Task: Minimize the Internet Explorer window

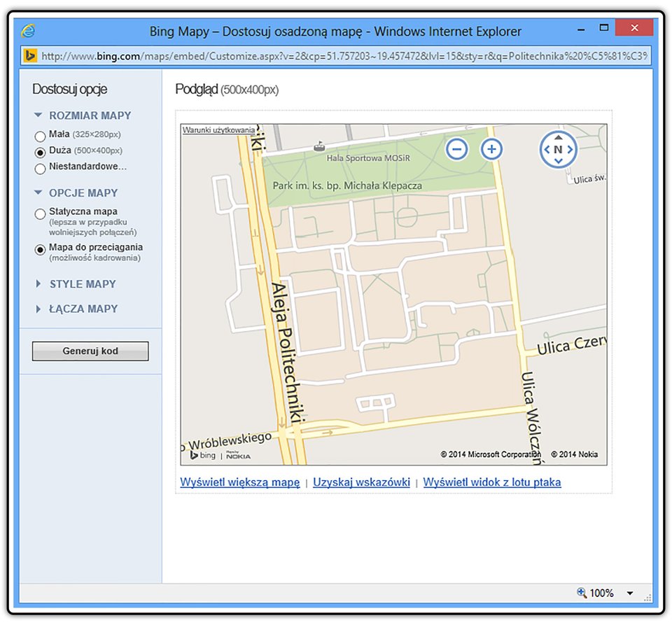Action: [x=581, y=29]
